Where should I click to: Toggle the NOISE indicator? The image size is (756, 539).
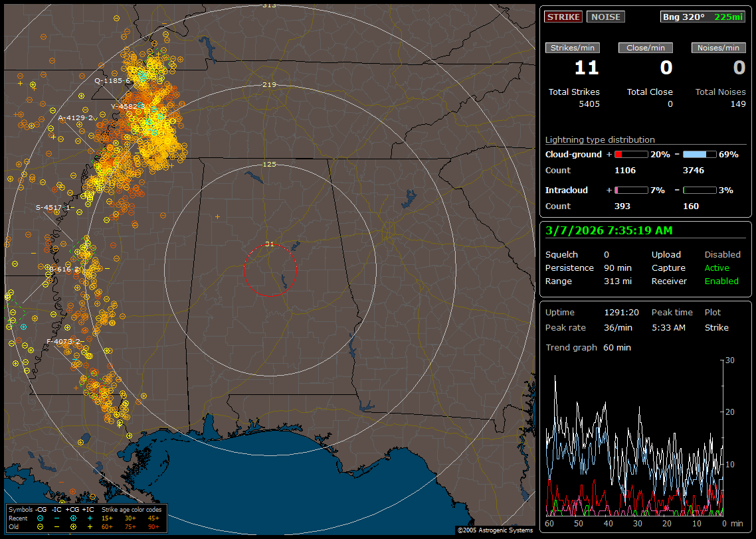click(x=605, y=17)
